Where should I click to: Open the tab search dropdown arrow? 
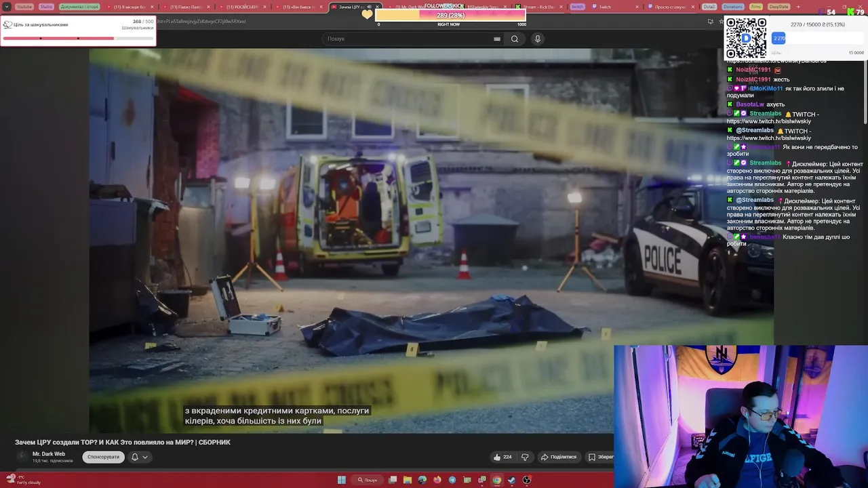tap(7, 7)
